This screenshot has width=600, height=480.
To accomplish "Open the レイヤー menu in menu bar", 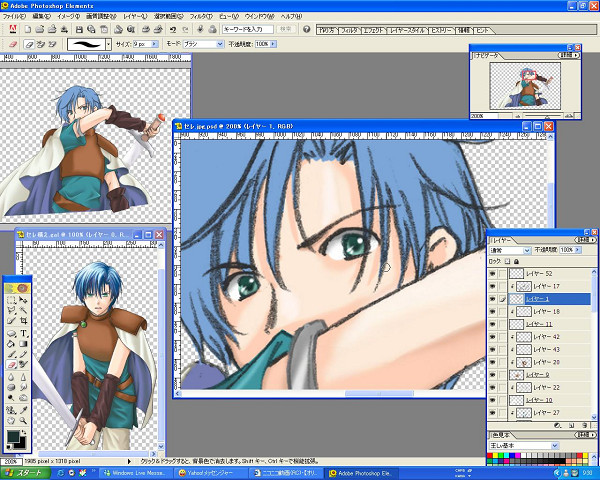I will (135, 16).
